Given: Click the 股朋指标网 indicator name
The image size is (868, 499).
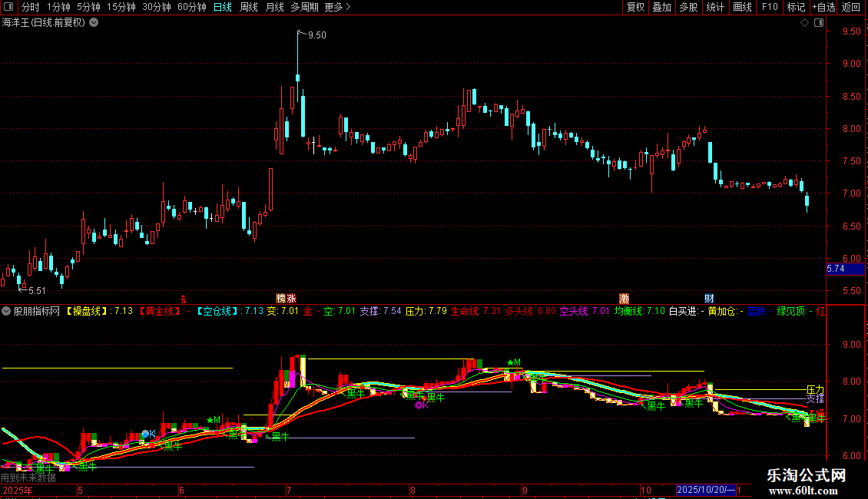Looking at the screenshot, I should [36, 312].
